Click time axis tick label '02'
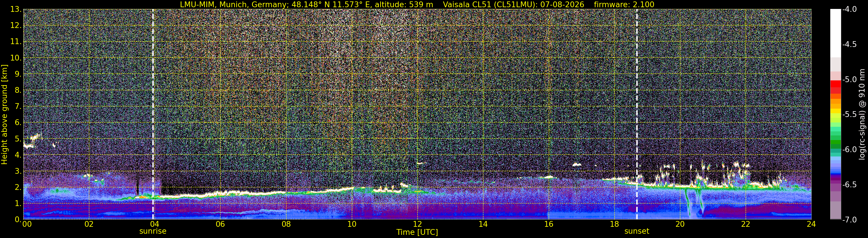This screenshot has width=868, height=238. point(89,224)
